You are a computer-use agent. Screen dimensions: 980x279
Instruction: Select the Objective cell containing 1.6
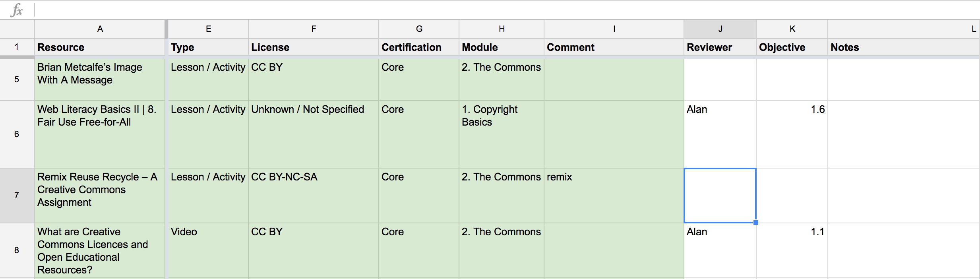pos(792,134)
